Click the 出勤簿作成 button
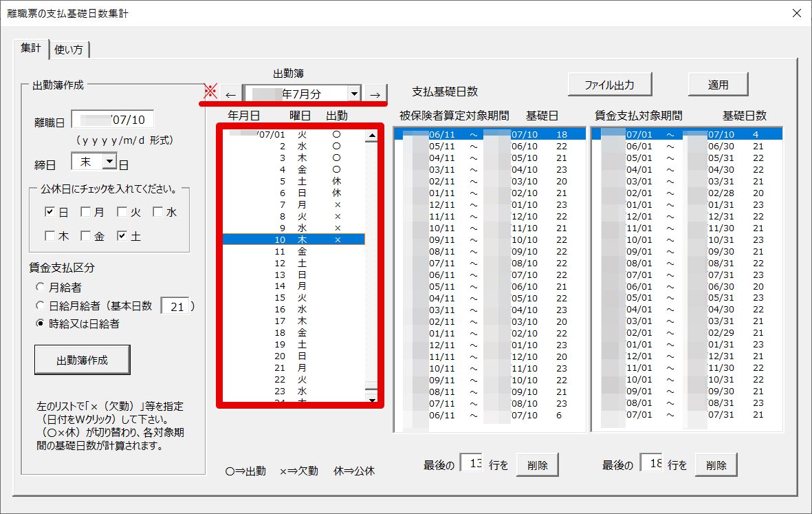Image resolution: width=812 pixels, height=514 pixels. click(x=83, y=360)
